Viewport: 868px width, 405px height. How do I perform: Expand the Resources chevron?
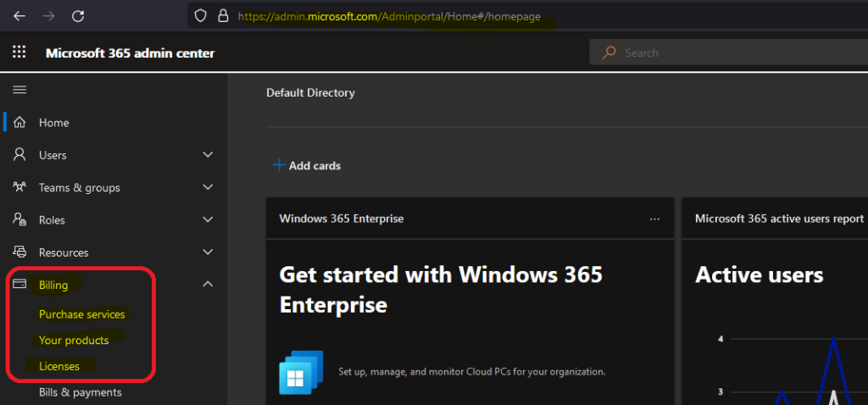click(209, 252)
